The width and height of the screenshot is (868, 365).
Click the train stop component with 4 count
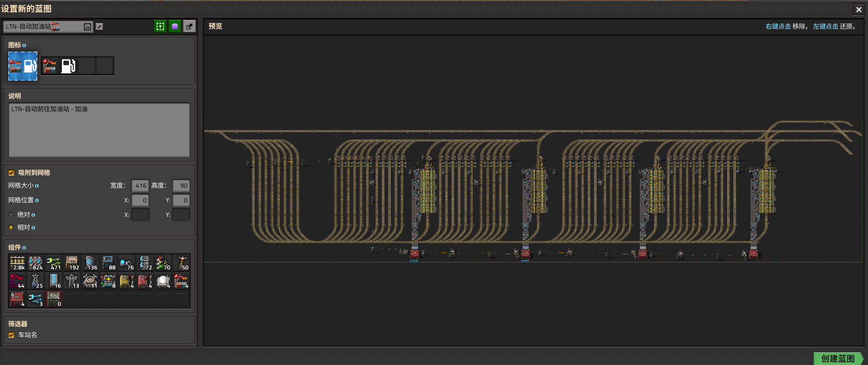pyautogui.click(x=181, y=281)
